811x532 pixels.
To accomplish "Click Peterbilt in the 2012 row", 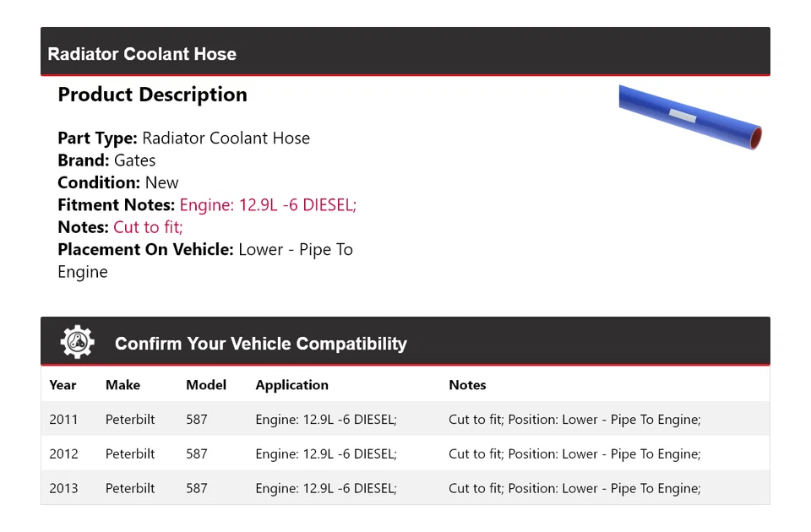I will coord(130,454).
